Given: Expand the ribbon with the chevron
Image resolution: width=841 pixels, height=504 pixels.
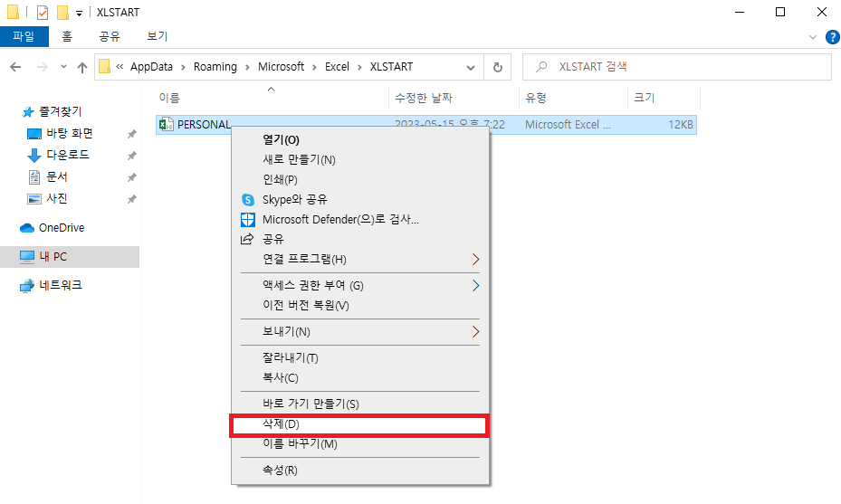Looking at the screenshot, I should click(813, 37).
